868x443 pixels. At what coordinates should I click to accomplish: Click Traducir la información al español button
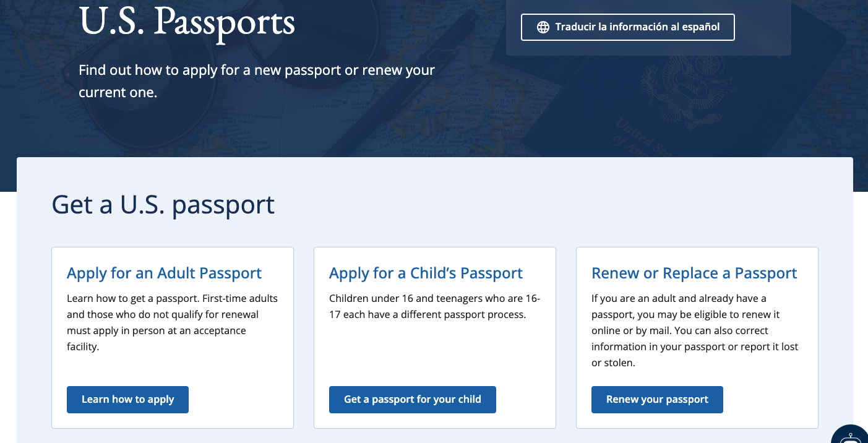point(628,27)
